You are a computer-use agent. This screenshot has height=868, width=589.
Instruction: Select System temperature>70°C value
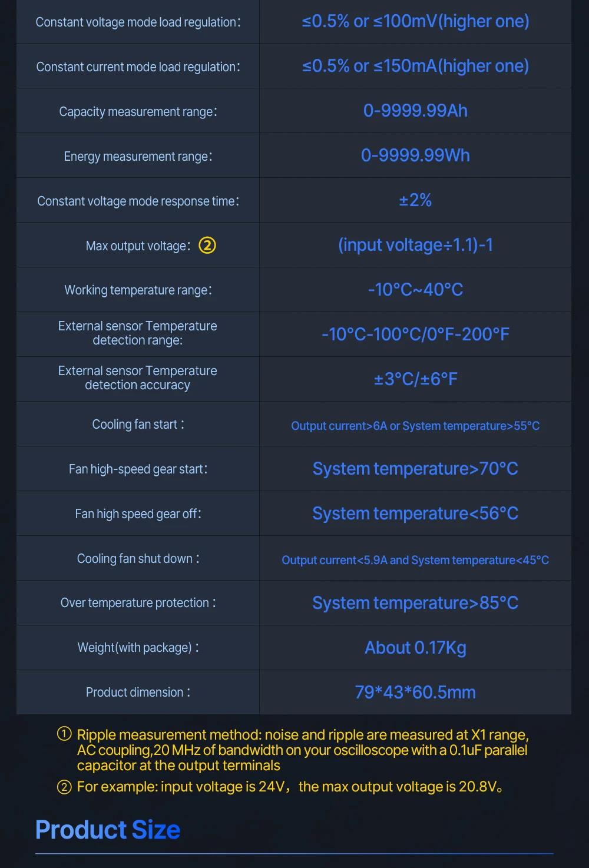415,469
